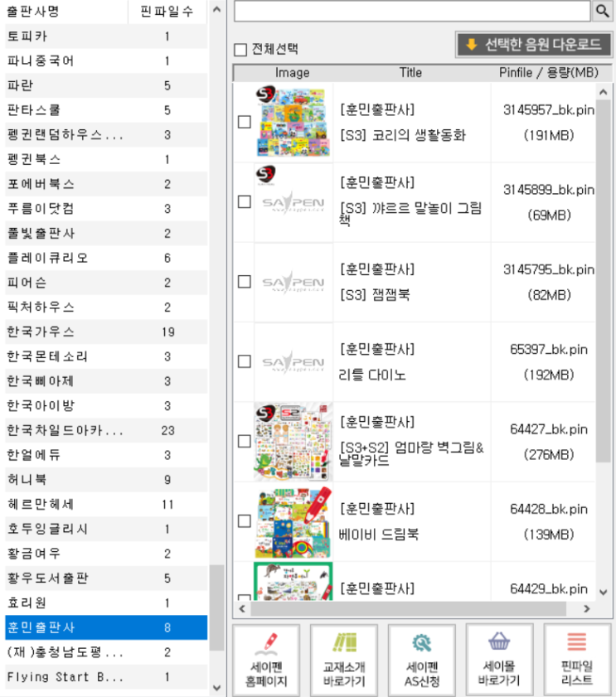Image resolution: width=616 pixels, height=697 pixels.
Task: Select publisher 포에버북스
Action: coord(106,184)
